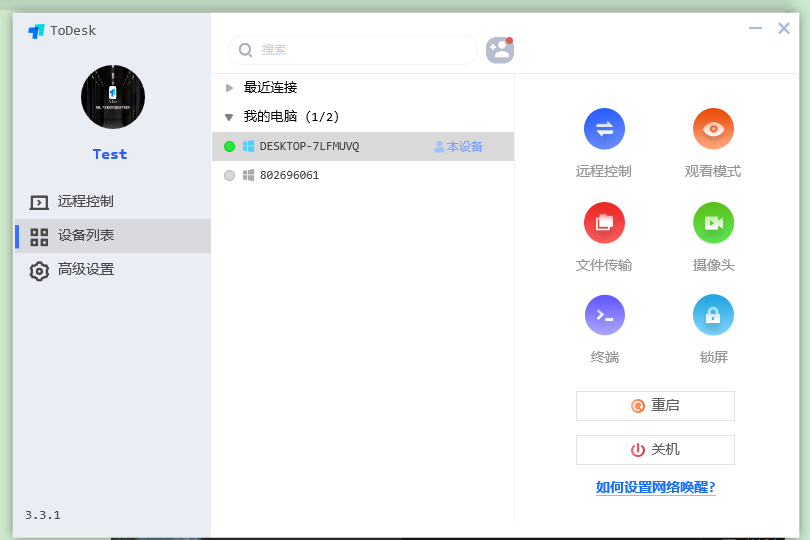Click the 本设备 label
Viewport: 810px width, 540px height.
pyautogui.click(x=464, y=147)
